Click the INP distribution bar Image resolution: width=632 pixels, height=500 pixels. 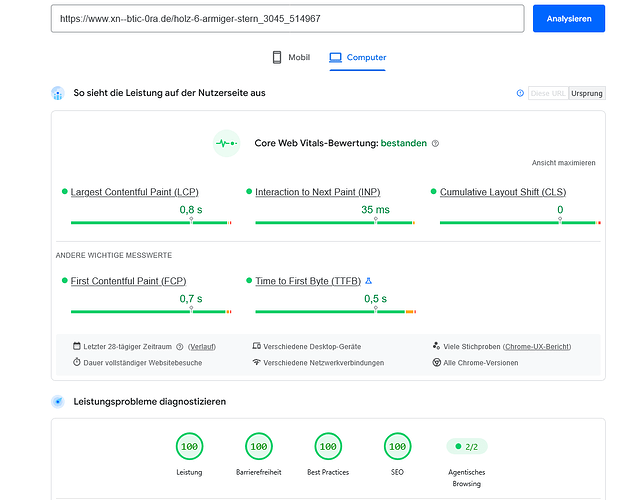[335, 222]
